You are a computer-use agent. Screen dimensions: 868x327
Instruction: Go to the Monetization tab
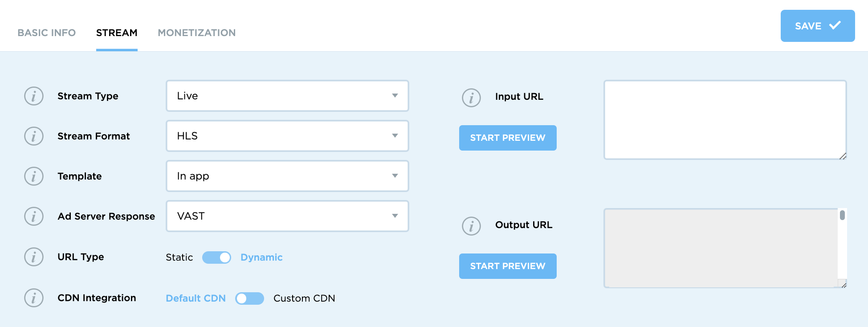pyautogui.click(x=197, y=33)
